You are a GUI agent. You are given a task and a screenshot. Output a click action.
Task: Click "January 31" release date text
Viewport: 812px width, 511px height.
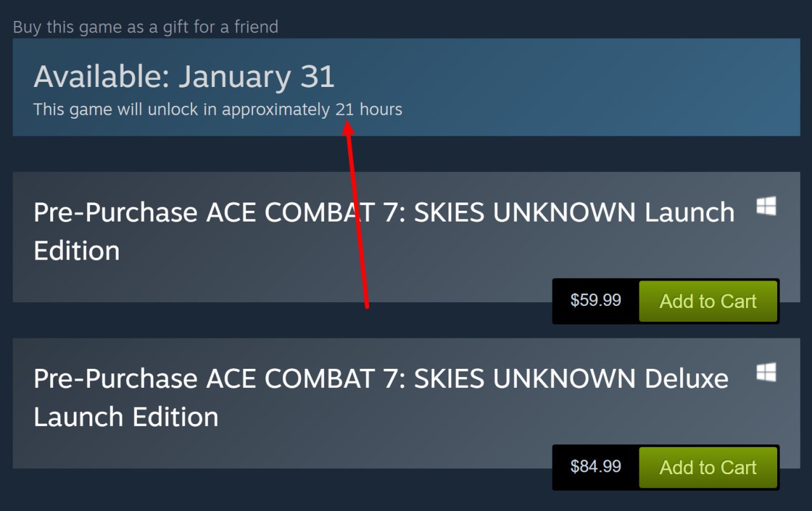click(x=256, y=77)
